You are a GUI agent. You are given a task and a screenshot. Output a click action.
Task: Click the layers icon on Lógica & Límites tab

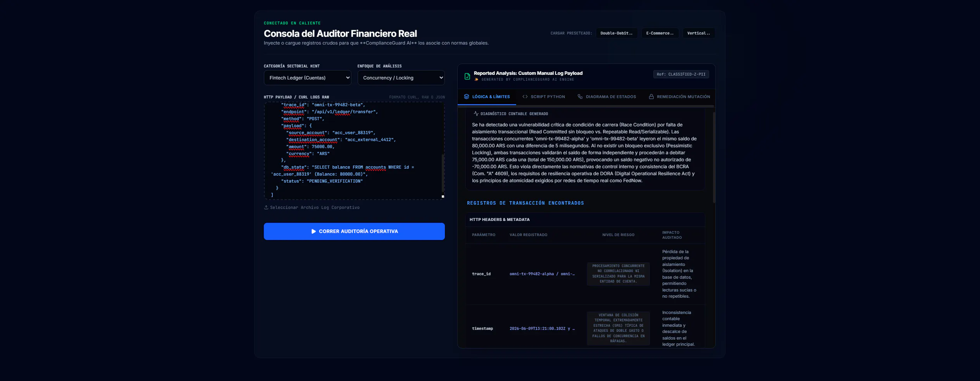tap(467, 97)
